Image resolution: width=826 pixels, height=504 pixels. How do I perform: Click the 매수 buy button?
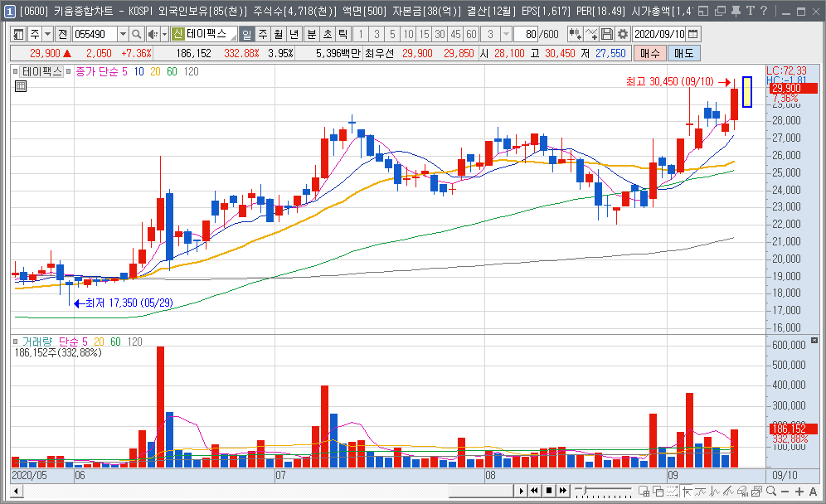[x=650, y=53]
